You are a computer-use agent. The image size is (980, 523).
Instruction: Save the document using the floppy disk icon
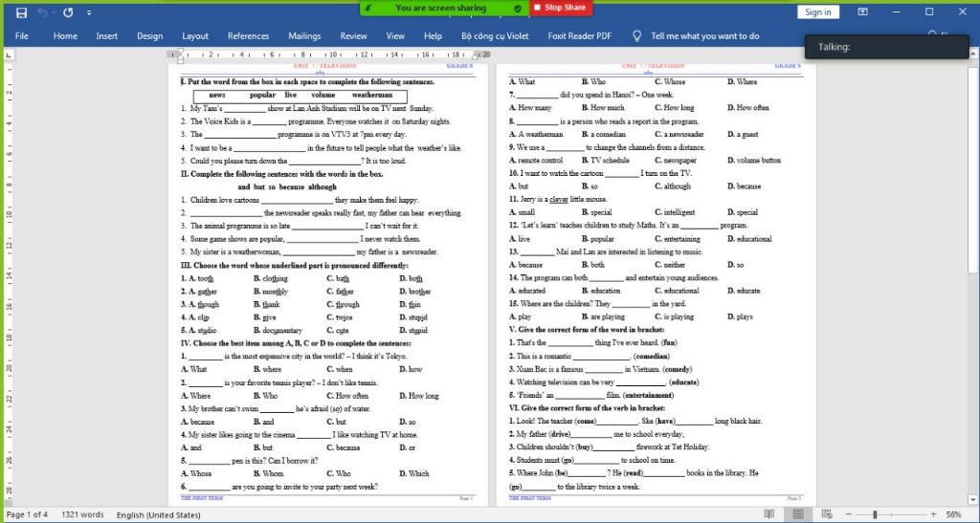point(21,12)
